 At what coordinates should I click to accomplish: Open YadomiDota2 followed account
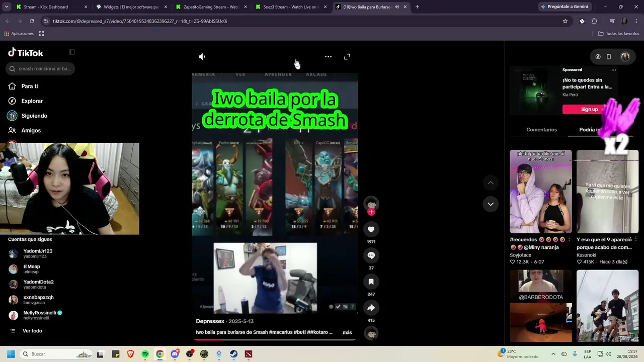(x=38, y=284)
